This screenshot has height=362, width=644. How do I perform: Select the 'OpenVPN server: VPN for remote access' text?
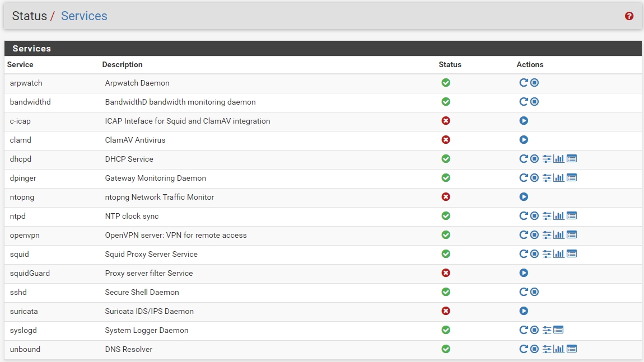tap(176, 235)
